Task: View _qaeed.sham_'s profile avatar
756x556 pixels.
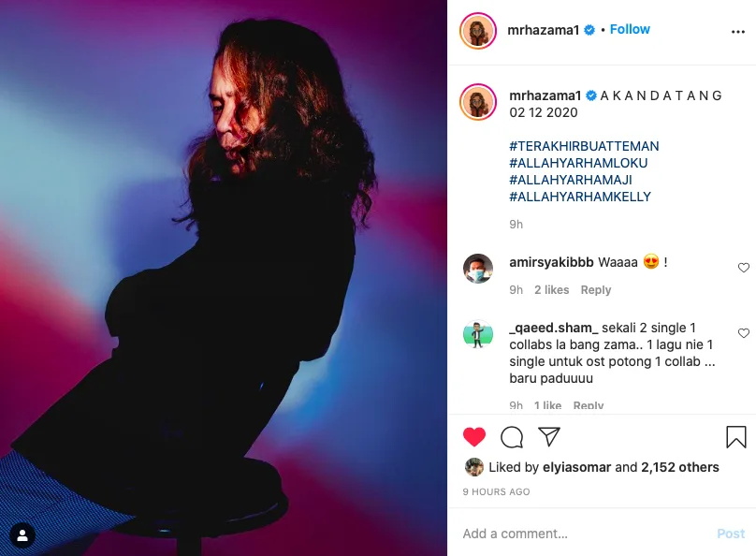Action: pyautogui.click(x=478, y=334)
